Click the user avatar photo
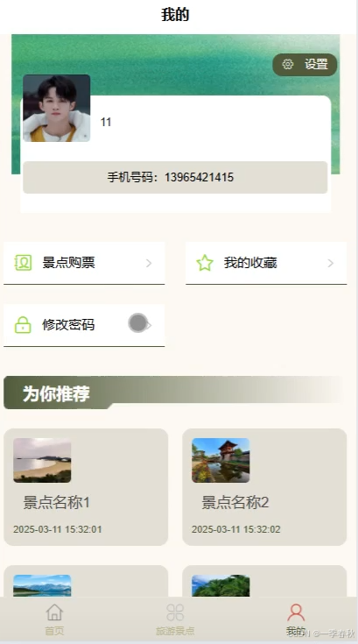The width and height of the screenshot is (358, 644). point(57,109)
